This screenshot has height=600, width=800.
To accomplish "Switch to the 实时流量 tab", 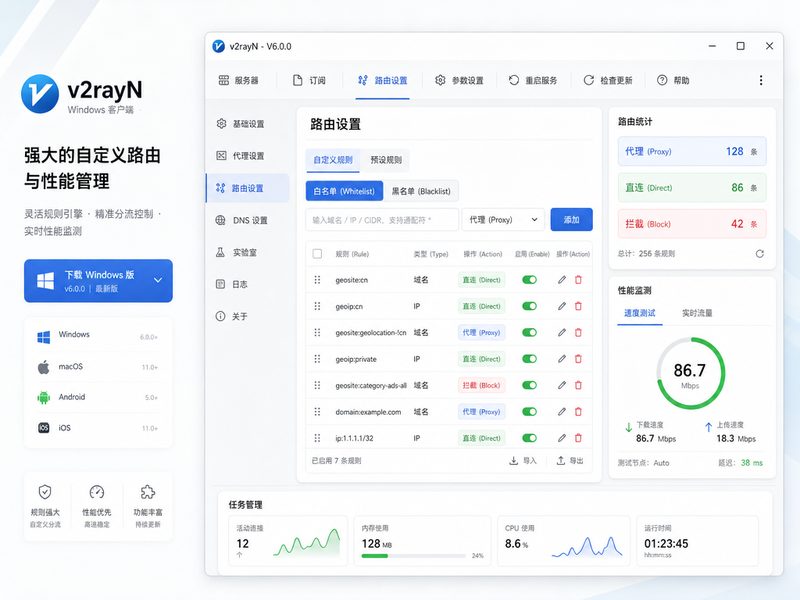I will [697, 313].
